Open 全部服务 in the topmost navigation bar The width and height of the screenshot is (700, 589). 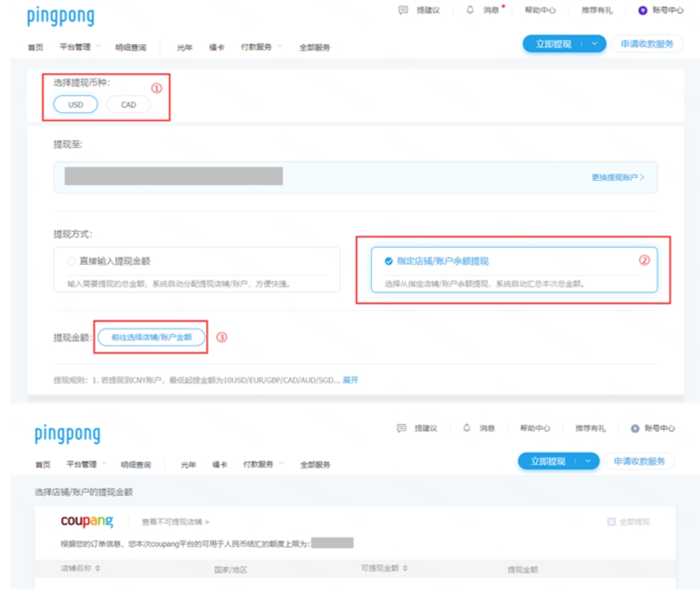[315, 47]
